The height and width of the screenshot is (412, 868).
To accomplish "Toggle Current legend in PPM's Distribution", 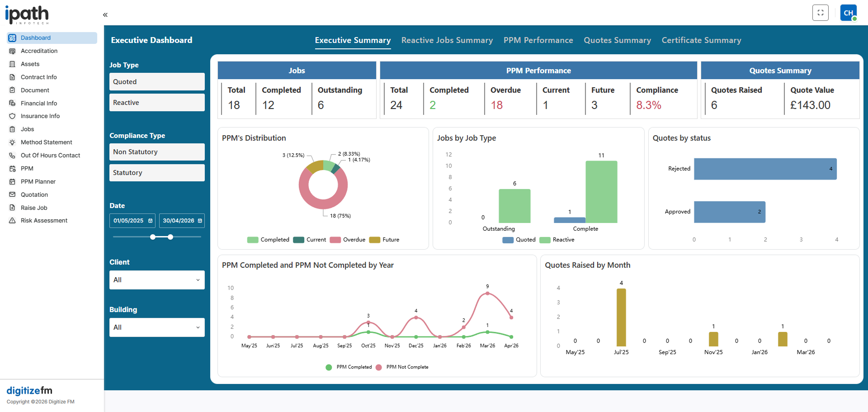I will tap(310, 240).
